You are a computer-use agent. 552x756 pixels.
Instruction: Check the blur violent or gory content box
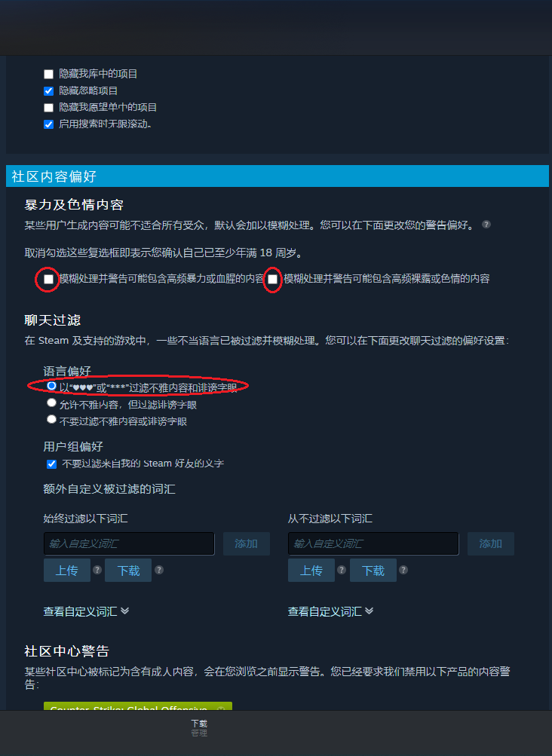[x=49, y=279]
